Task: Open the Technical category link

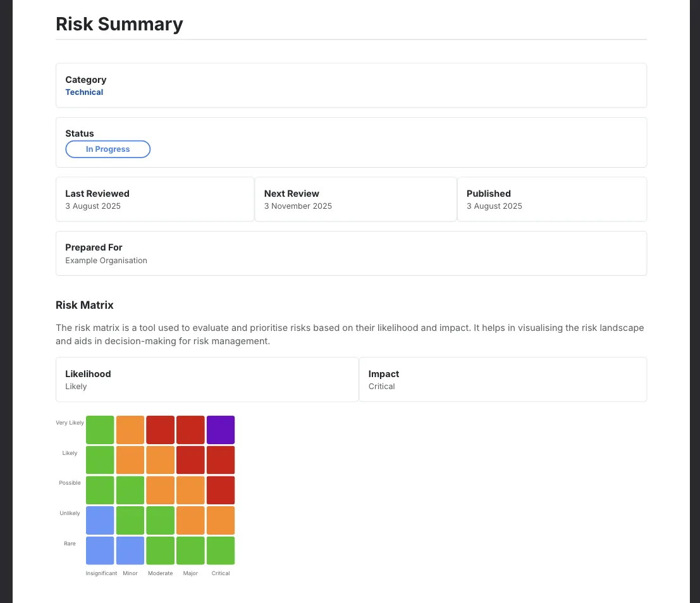Action: click(x=84, y=92)
